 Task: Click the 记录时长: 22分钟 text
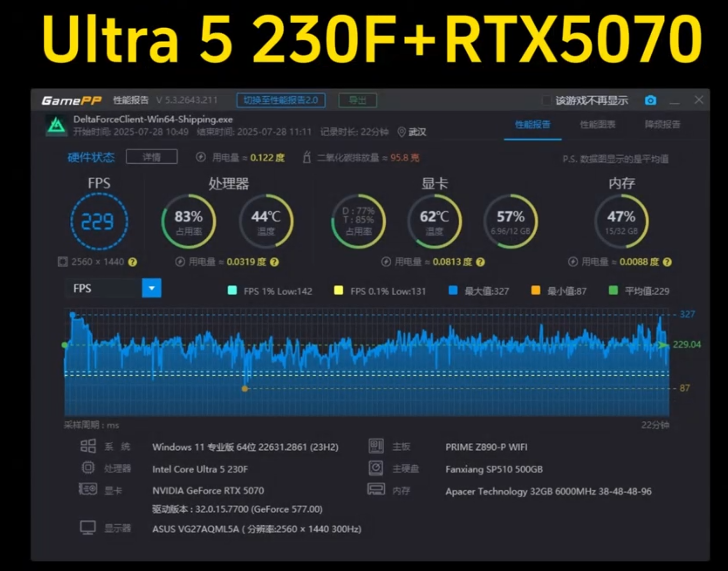point(354,132)
